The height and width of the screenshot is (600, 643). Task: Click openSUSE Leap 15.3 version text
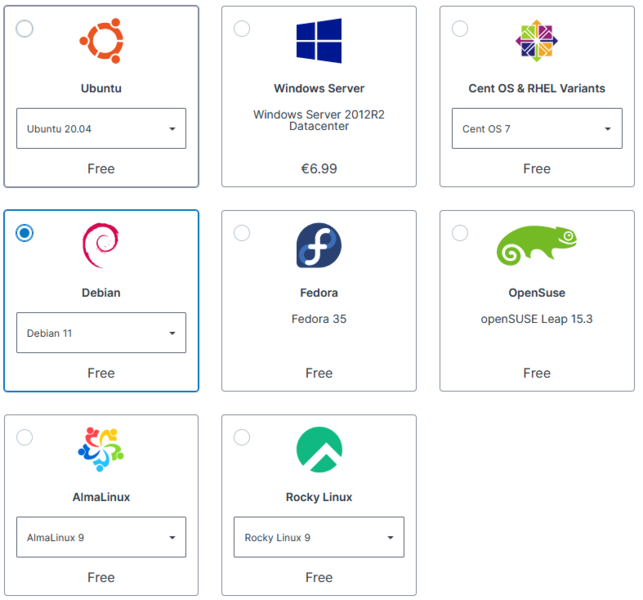click(x=537, y=319)
